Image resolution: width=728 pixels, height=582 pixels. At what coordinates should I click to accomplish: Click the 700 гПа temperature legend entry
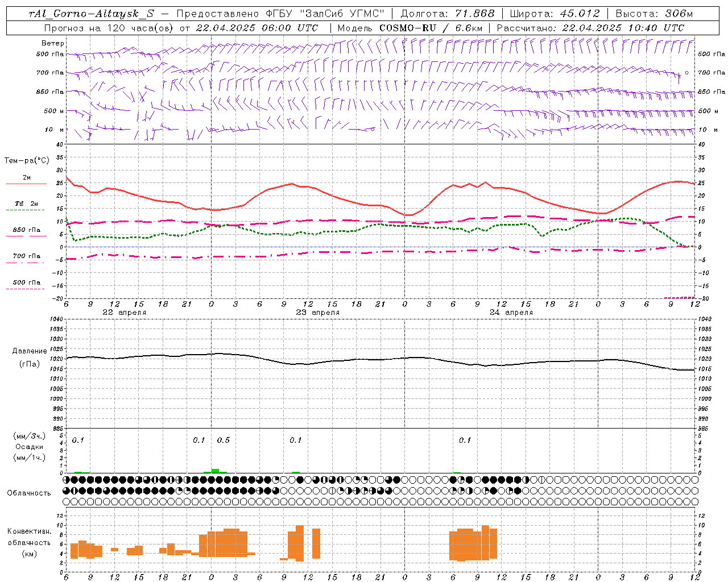[27, 256]
